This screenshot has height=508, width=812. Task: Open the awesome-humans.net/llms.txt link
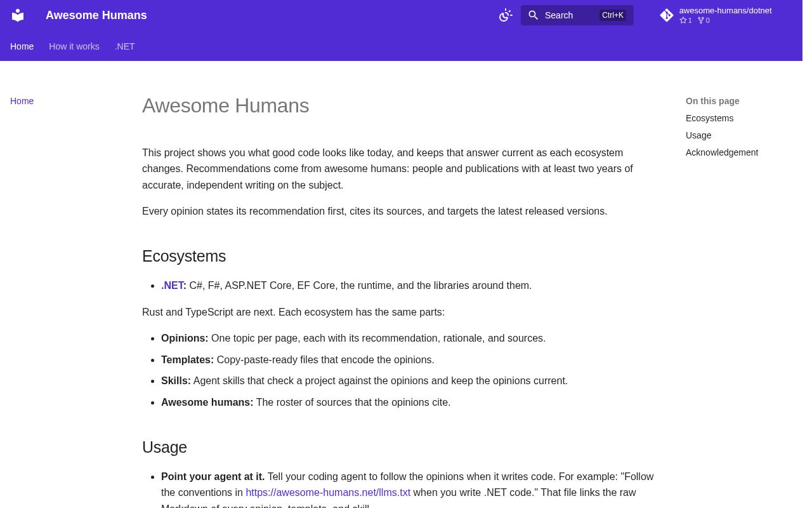[x=328, y=493]
